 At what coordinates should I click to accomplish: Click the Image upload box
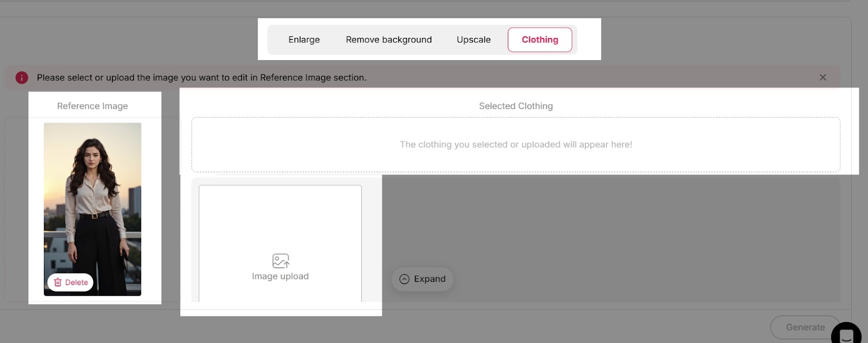click(280, 244)
